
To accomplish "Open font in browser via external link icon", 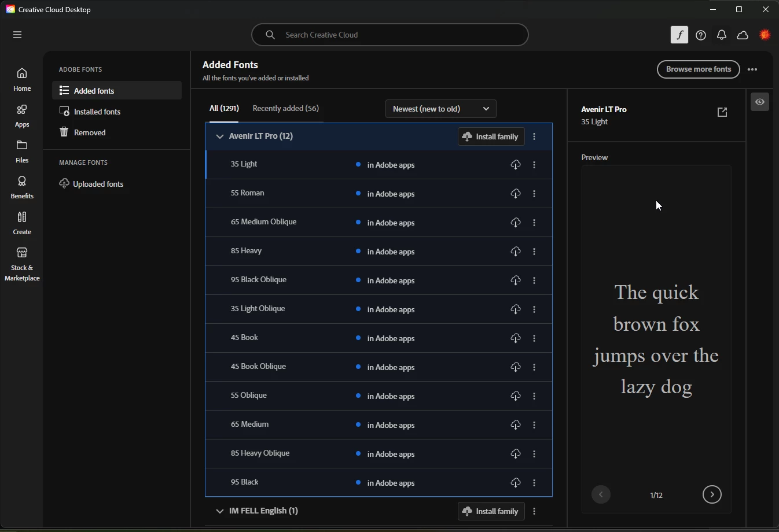I will click(x=722, y=112).
